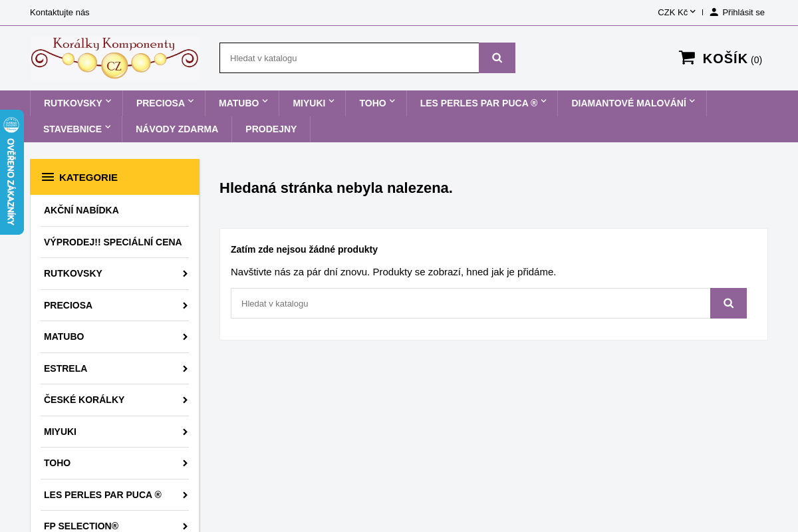798x532 pixels.
Task: Click the person icon next to Přihlásit se
Action: tap(712, 12)
